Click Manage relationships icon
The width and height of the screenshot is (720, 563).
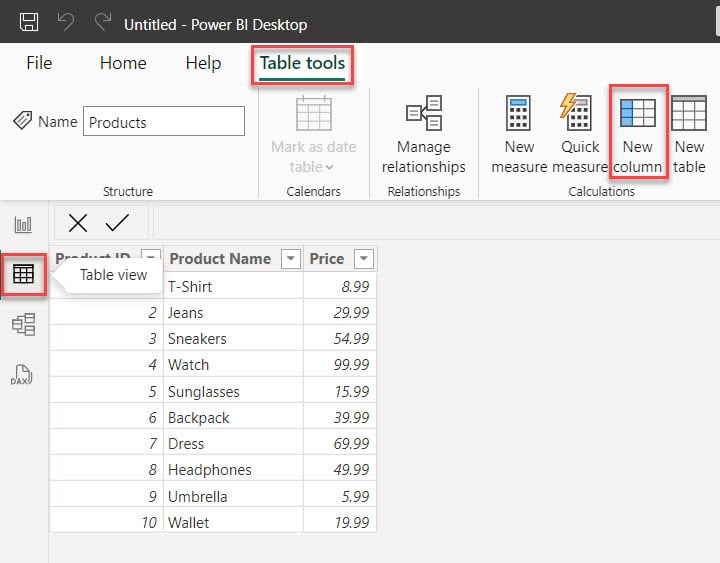424,113
